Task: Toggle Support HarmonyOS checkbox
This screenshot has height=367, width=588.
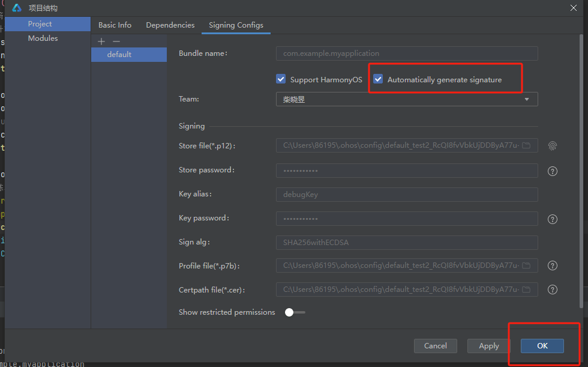Action: [x=281, y=79]
